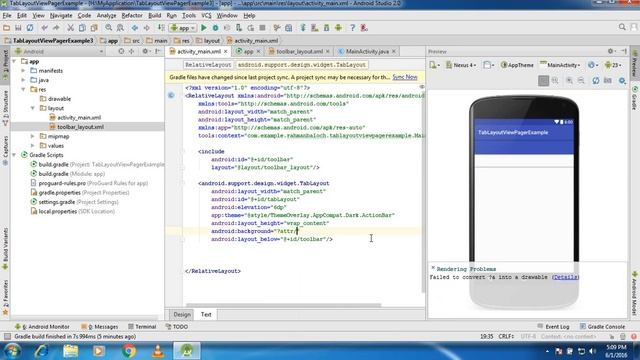Click the Stop square toolbar icon
The width and height of the screenshot is (640, 360).
click(x=262, y=28)
